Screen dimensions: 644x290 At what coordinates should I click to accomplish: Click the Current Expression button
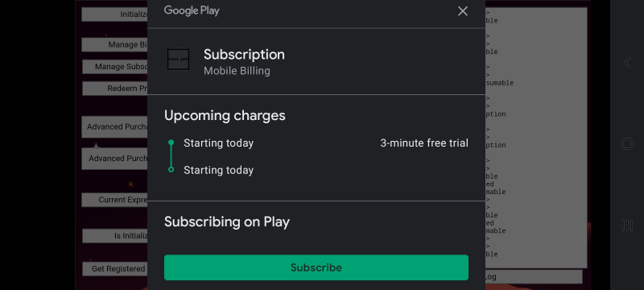tap(114, 200)
